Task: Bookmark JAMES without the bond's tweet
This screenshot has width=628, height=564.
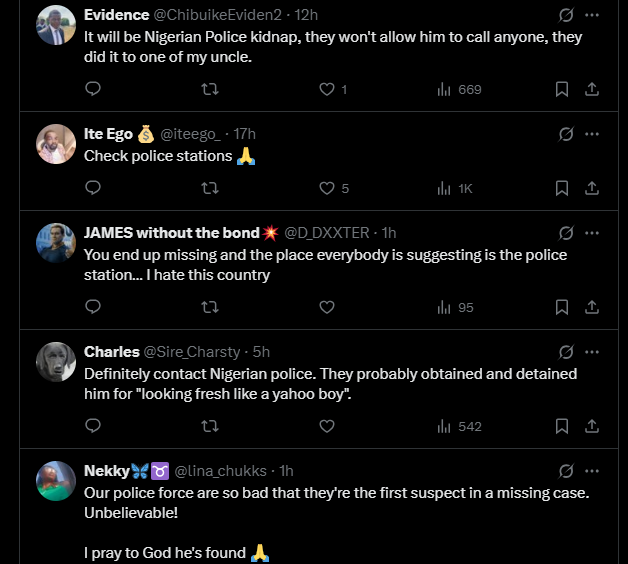Action: pyautogui.click(x=562, y=307)
